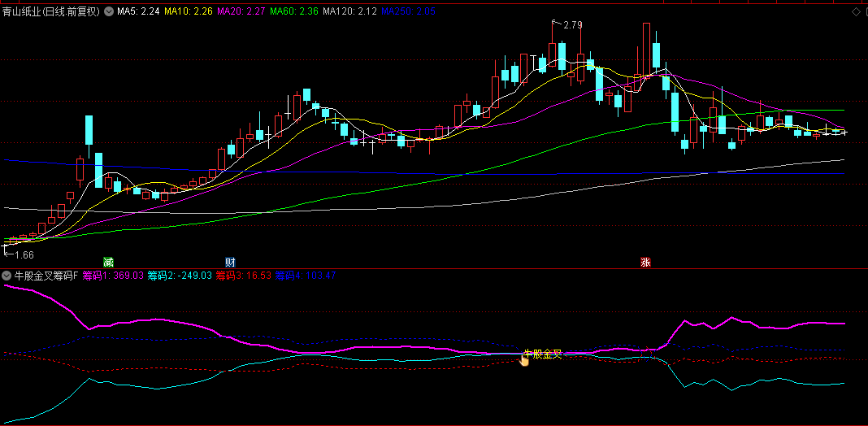
Task: Click the 青山纸业(日线.前复权) chart title
Action: pyautogui.click(x=51, y=11)
